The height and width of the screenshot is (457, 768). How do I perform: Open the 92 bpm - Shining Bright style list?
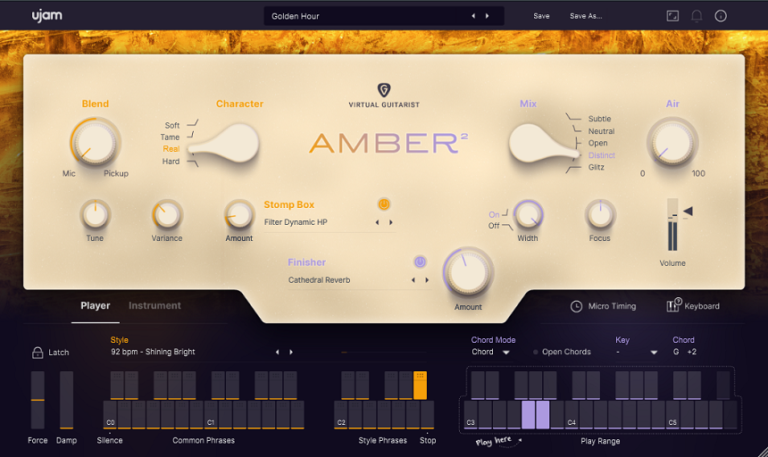pyautogui.click(x=153, y=352)
